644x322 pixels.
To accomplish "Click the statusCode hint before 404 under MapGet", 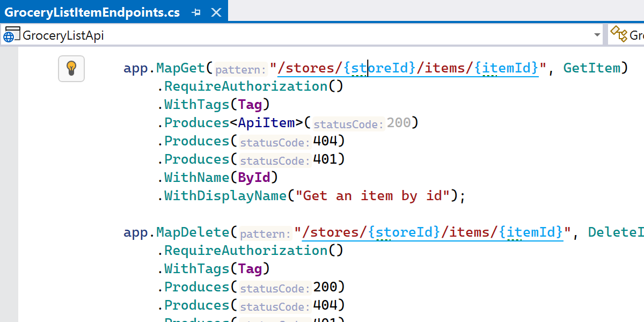I will 275,142.
